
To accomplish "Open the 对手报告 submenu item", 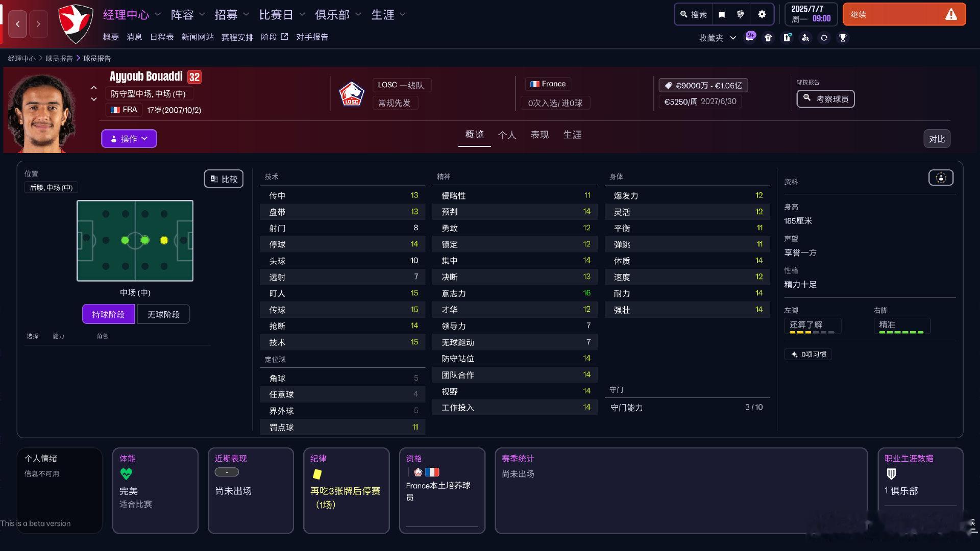I will (x=312, y=37).
